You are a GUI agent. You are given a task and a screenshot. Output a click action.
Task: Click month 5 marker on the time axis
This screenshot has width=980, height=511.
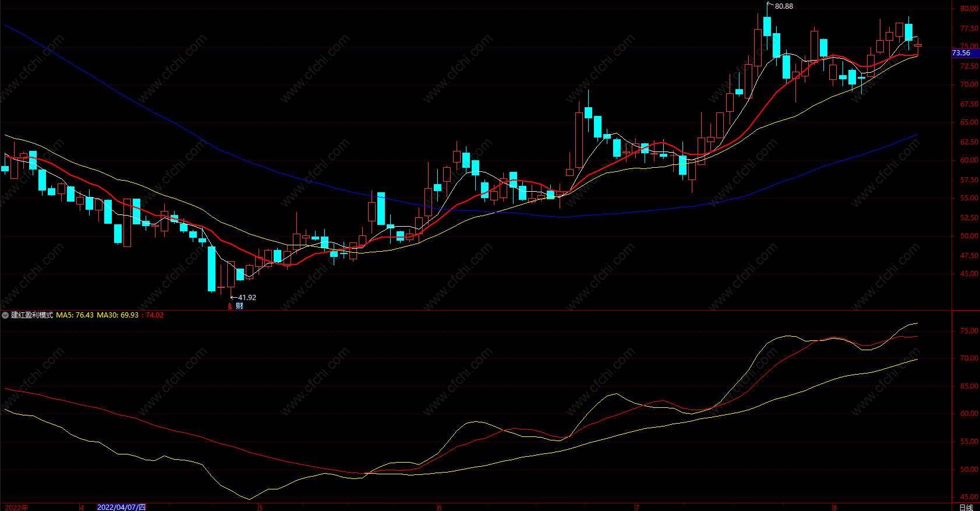click(260, 508)
